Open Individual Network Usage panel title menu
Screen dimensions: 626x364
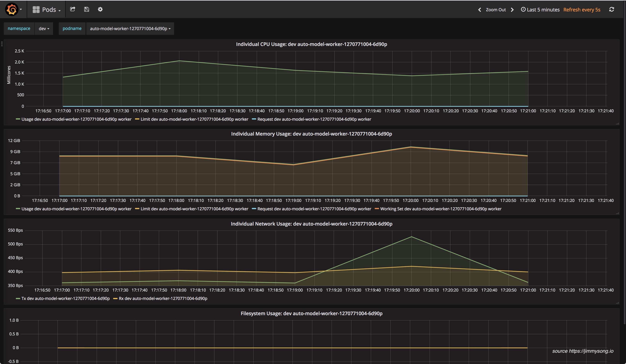coord(311,224)
